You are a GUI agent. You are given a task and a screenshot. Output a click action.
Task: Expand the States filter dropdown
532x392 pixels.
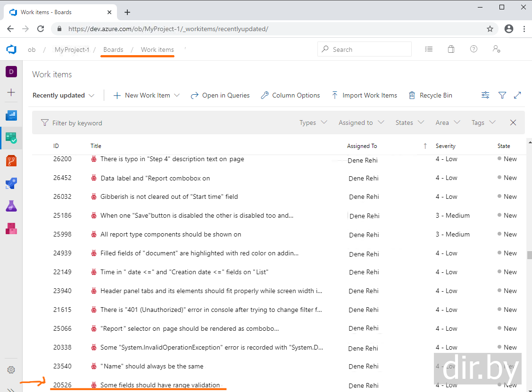(409, 122)
